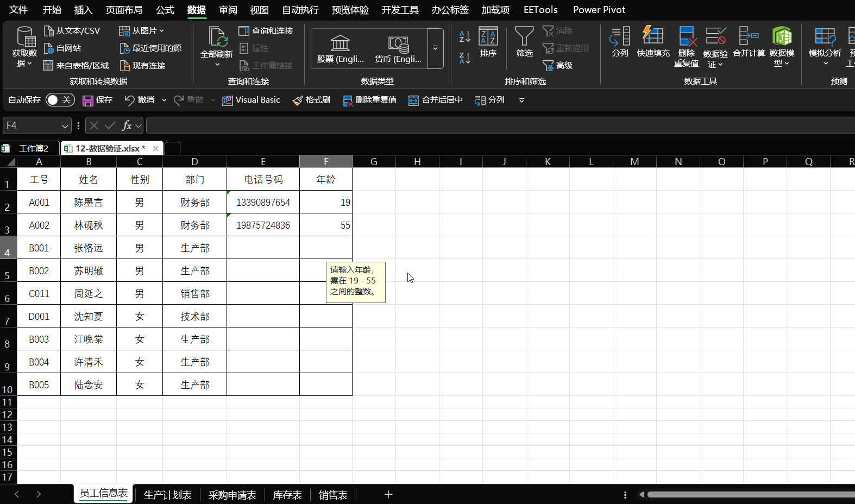
Task: Sort descending Z to A
Action: pyautogui.click(x=465, y=58)
